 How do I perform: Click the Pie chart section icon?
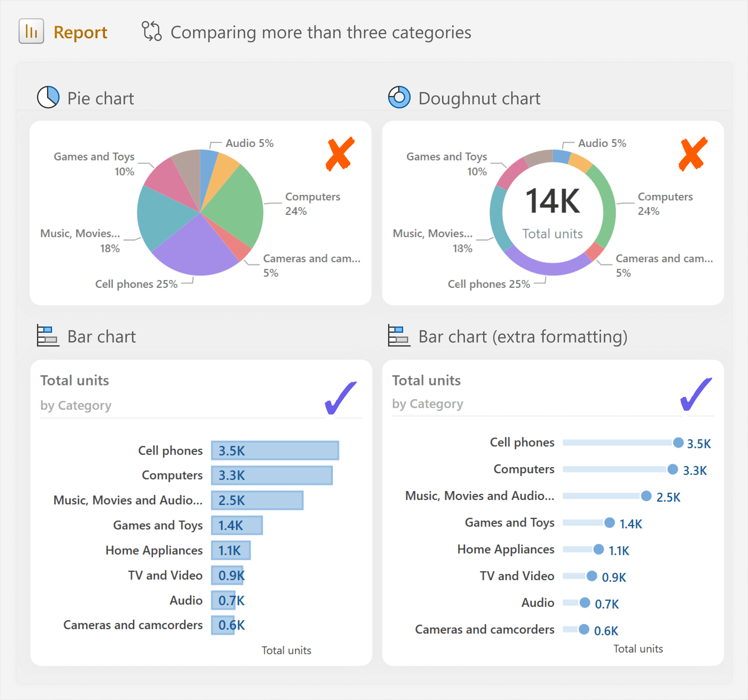point(48,97)
